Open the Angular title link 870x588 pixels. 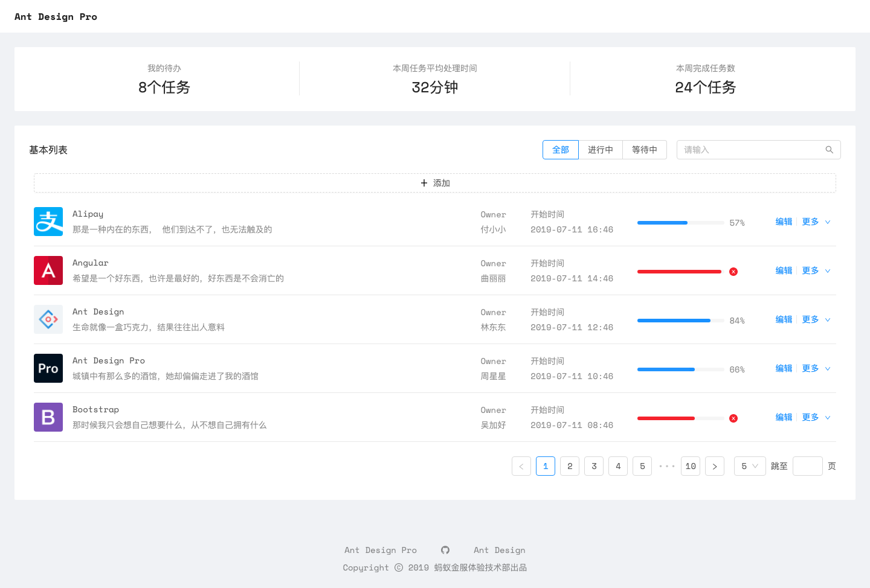coord(91,263)
